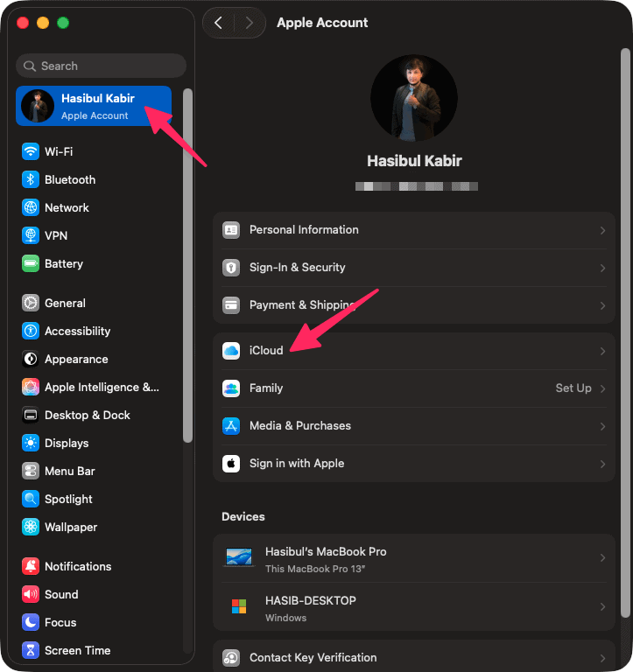The height and width of the screenshot is (672, 633).
Task: Open Hasibul's MacBook Pro device name
Action: pos(326,551)
